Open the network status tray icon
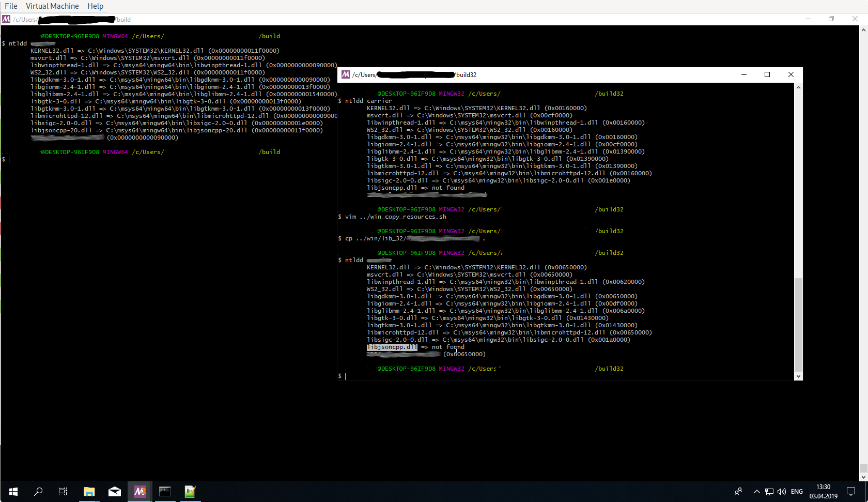Image resolution: width=868 pixels, height=502 pixels. click(769, 492)
